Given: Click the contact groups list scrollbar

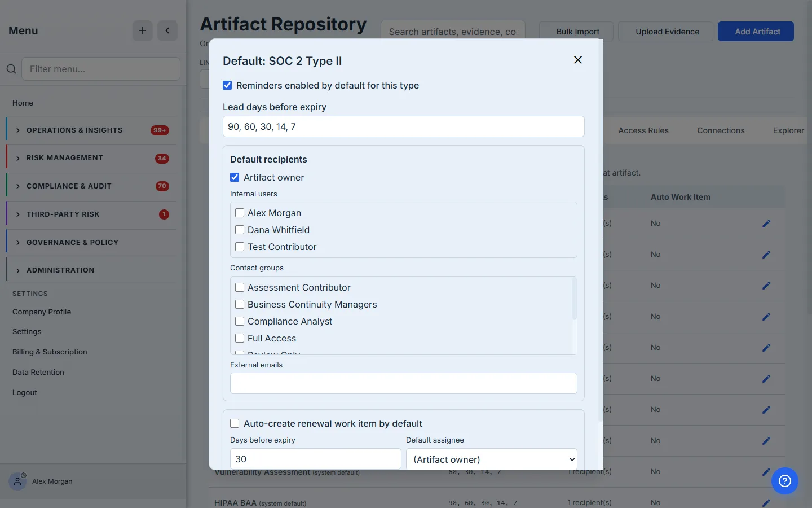Looking at the screenshot, I should (575, 299).
